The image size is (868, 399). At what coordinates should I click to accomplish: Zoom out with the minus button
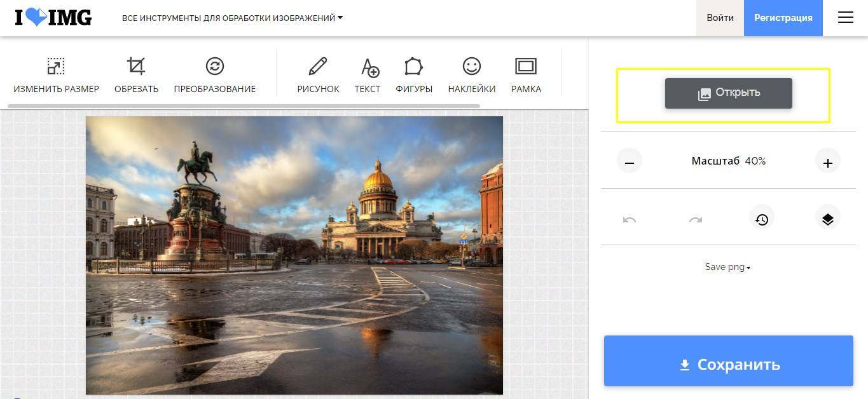tap(630, 162)
